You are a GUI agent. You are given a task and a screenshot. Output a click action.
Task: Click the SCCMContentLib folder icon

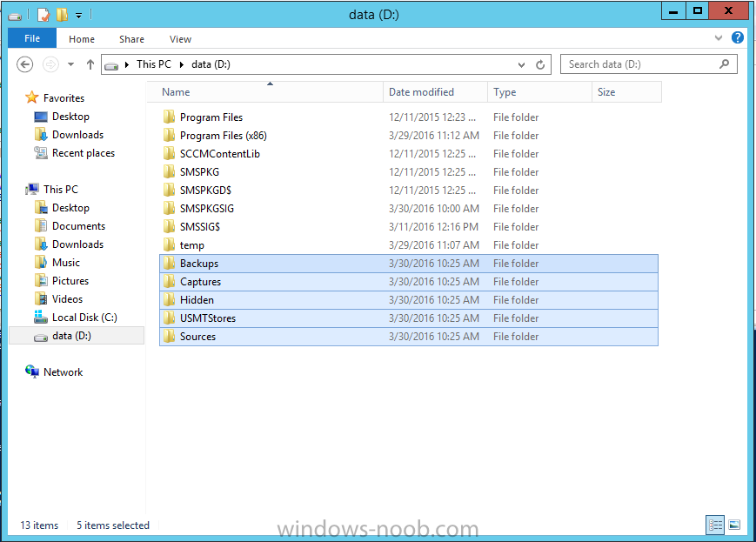pos(169,154)
